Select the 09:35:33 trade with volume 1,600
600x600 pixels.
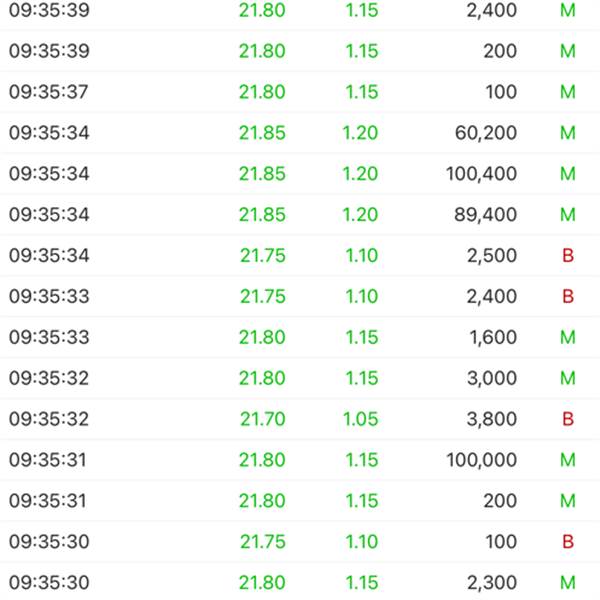pyautogui.click(x=300, y=337)
